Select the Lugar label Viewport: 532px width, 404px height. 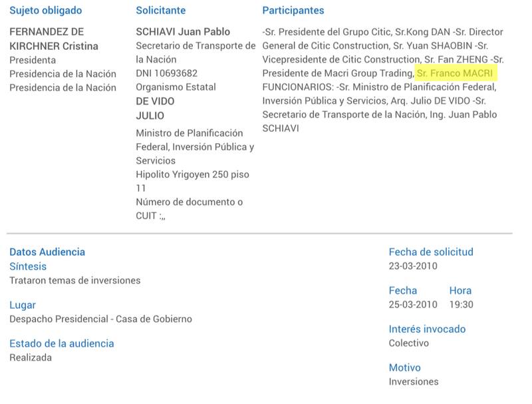[x=23, y=305]
